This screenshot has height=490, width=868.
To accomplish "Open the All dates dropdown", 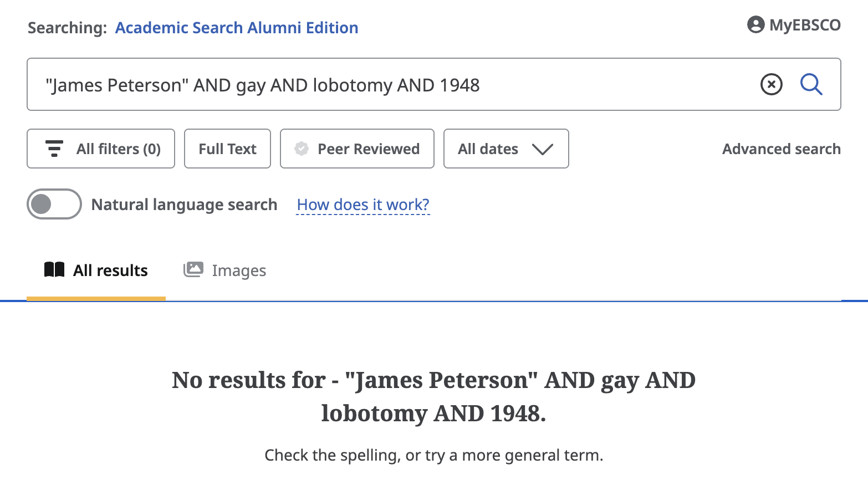I will 488,149.
